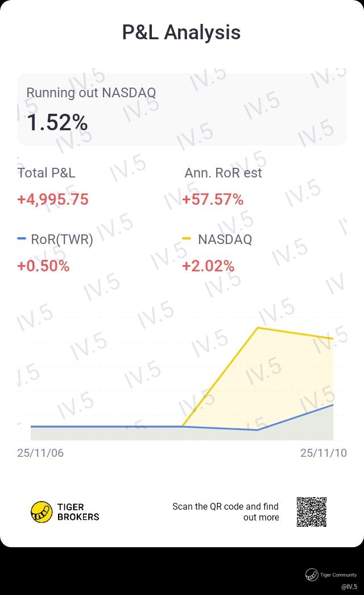Click the P&L Analysis title
This screenshot has width=364, height=595.
point(181,32)
